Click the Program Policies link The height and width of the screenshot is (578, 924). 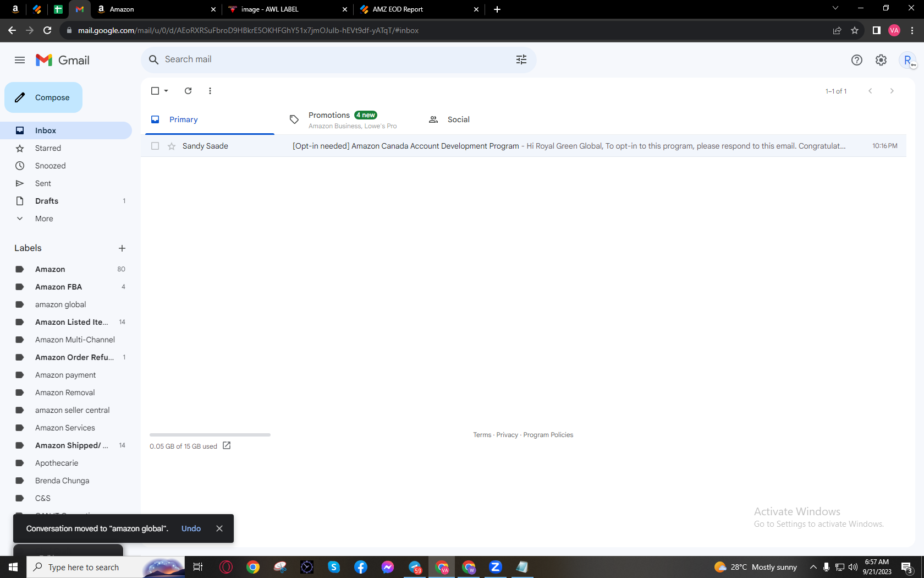tap(548, 435)
